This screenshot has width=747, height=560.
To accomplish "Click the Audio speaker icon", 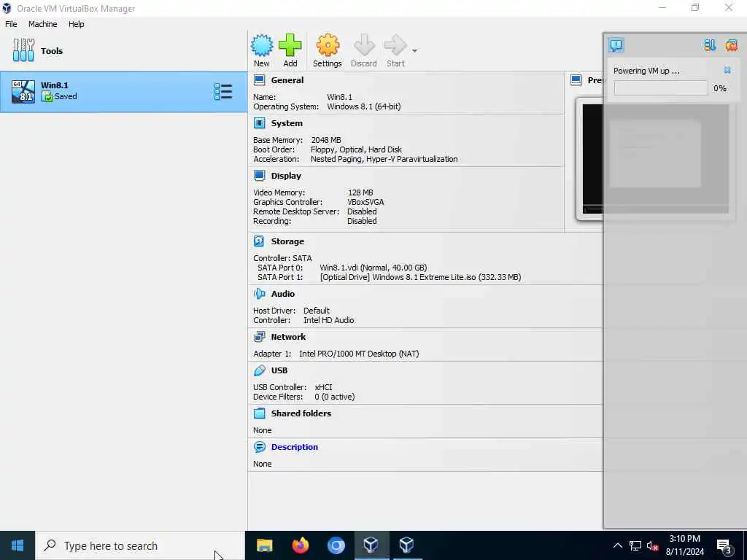I will [259, 294].
